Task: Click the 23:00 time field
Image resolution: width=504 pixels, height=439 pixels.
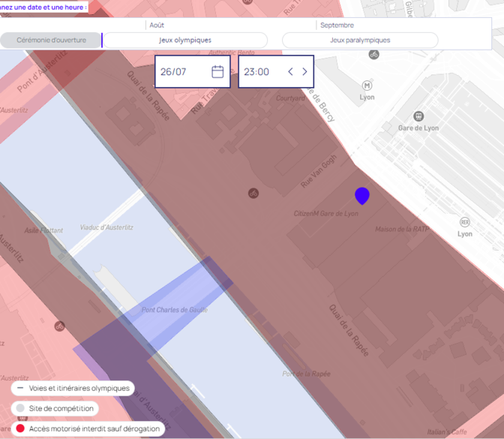Action: point(276,71)
